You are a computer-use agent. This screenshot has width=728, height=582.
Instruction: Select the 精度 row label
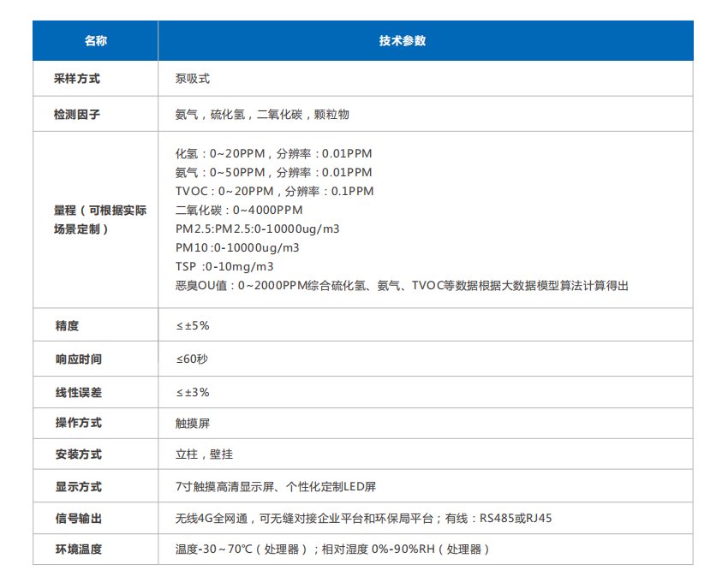point(67,326)
